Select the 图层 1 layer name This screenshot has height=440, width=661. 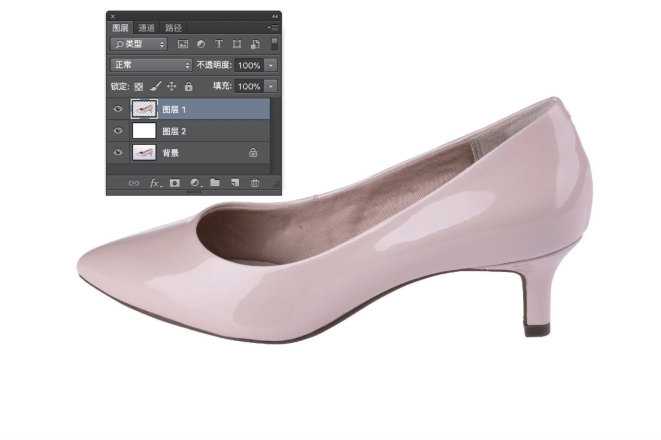[x=174, y=110]
